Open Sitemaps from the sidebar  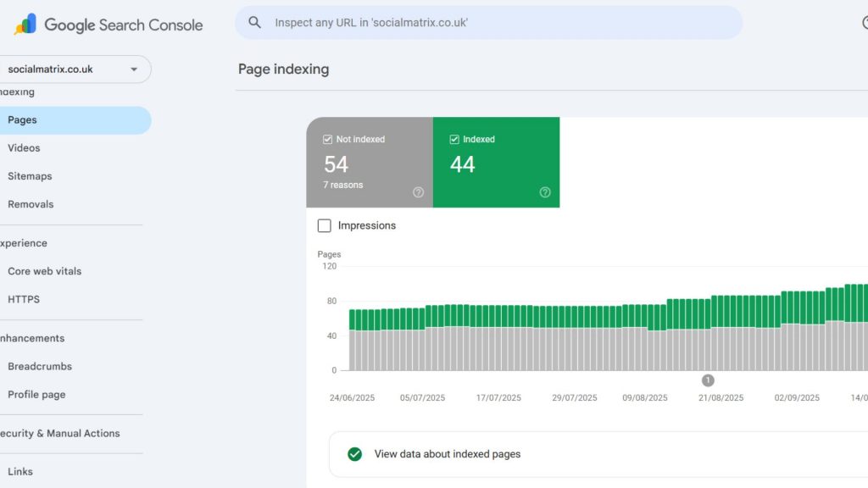tap(30, 176)
